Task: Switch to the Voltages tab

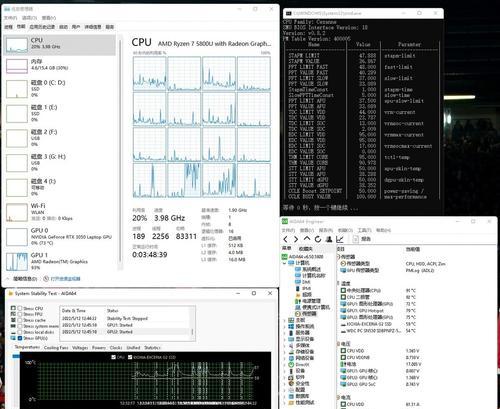Action: tap(80, 347)
